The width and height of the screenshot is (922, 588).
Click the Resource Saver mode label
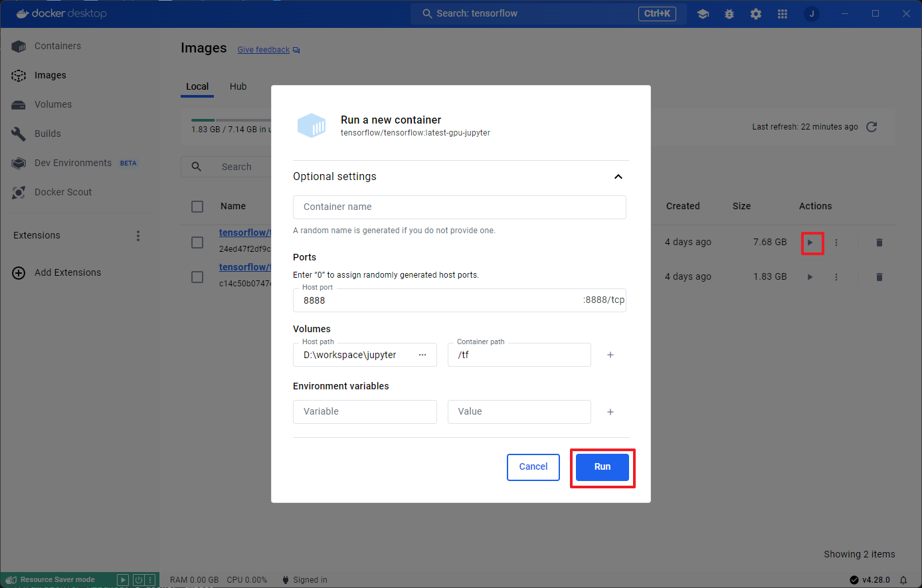coord(57,580)
